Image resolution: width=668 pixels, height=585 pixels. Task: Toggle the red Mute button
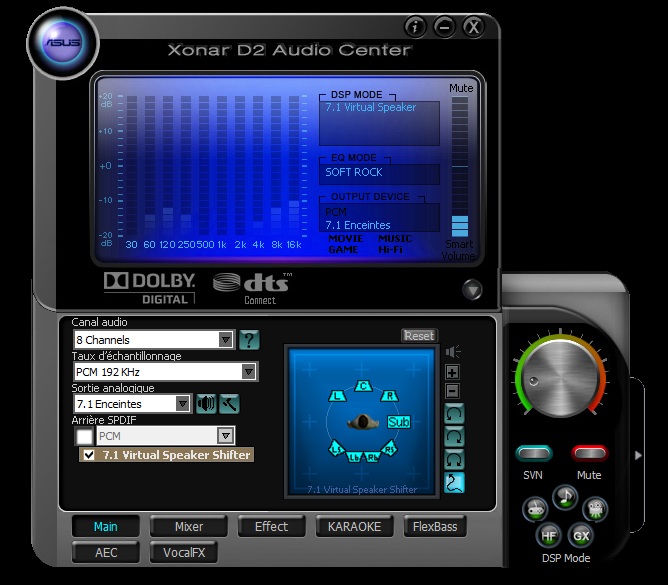coord(589,453)
